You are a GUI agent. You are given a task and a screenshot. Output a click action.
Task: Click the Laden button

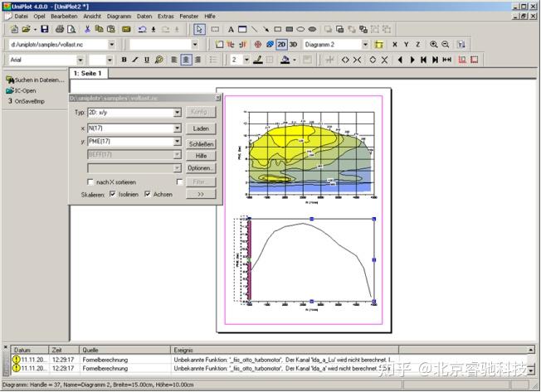tap(200, 128)
